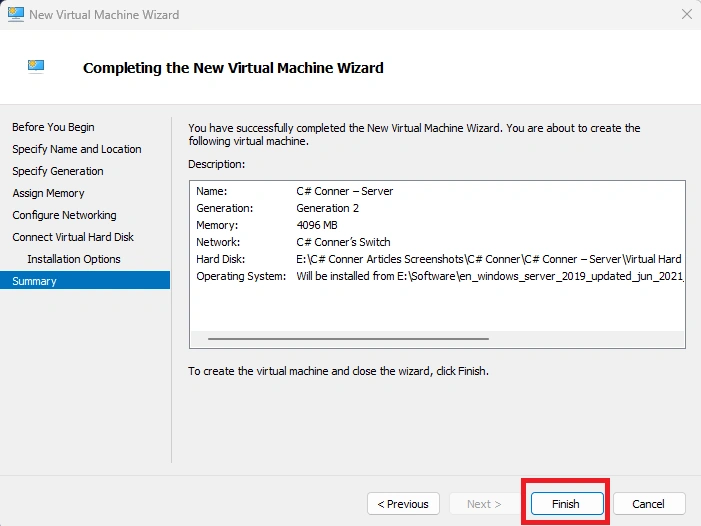Screen dimensions: 701x526
Task: Click the Operating System 'Will be installed from' line
Action: [490, 276]
